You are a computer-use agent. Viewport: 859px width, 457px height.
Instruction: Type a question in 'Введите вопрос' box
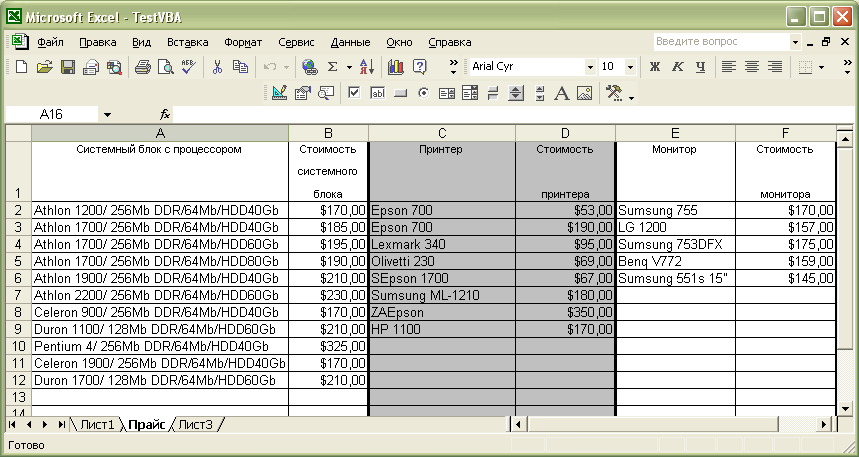pos(722,42)
